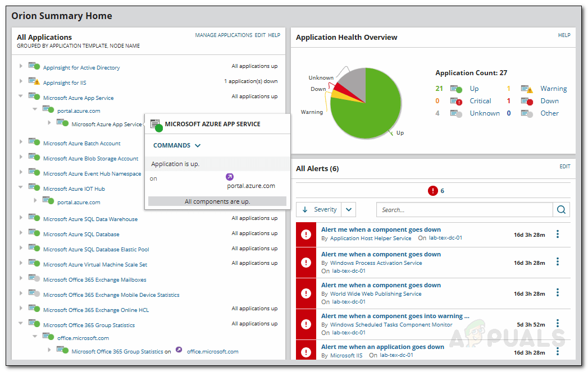Click the Down status icon in health legend

(x=527, y=101)
